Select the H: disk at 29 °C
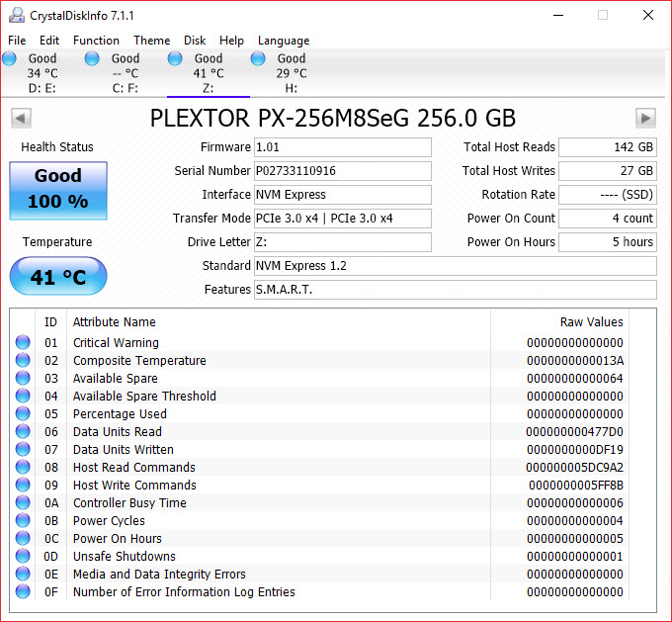The width and height of the screenshot is (672, 622). (292, 73)
